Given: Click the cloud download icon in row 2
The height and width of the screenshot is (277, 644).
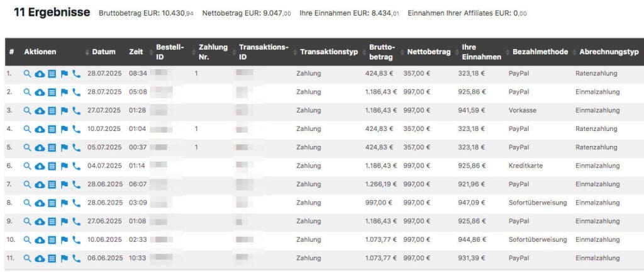Looking at the screenshot, I should point(39,93).
